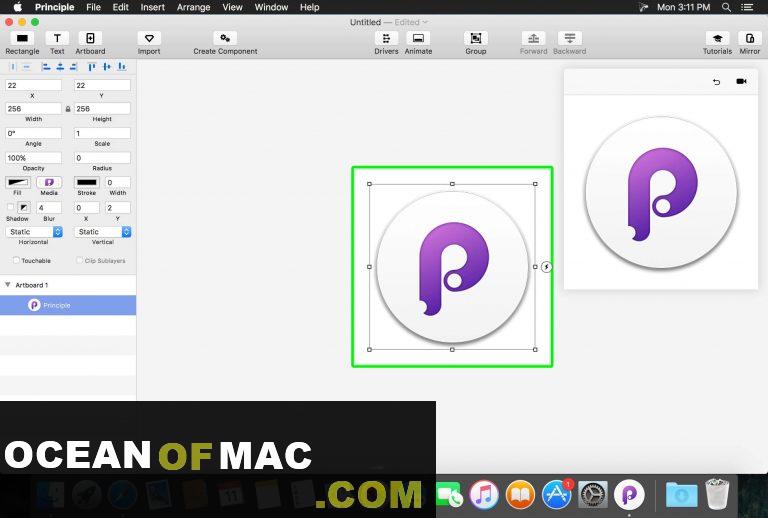Click the Width input field
This screenshot has height=518, width=768.
pos(33,109)
